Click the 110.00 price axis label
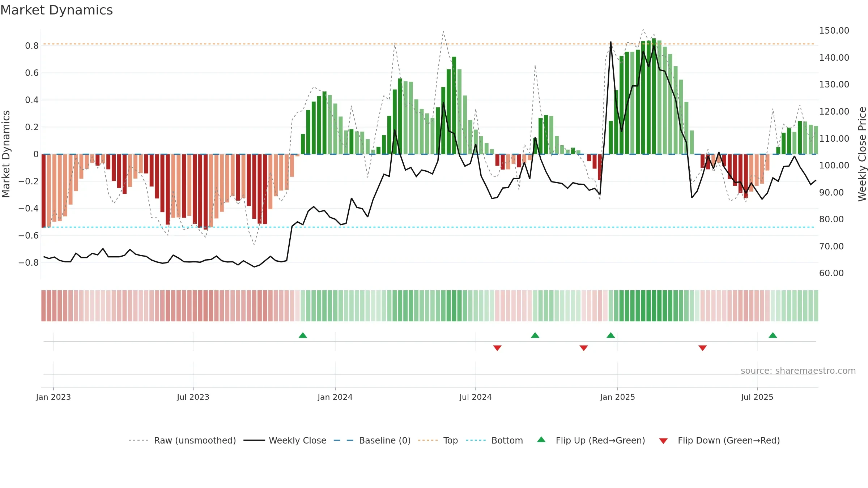868x488 pixels. 834,138
